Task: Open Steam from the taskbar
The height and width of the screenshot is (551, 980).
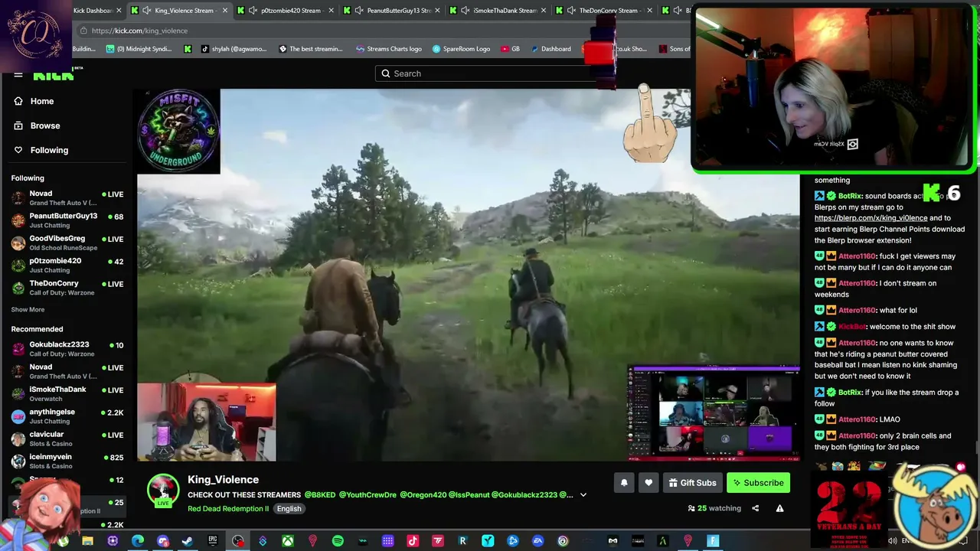Action: pyautogui.click(x=188, y=541)
